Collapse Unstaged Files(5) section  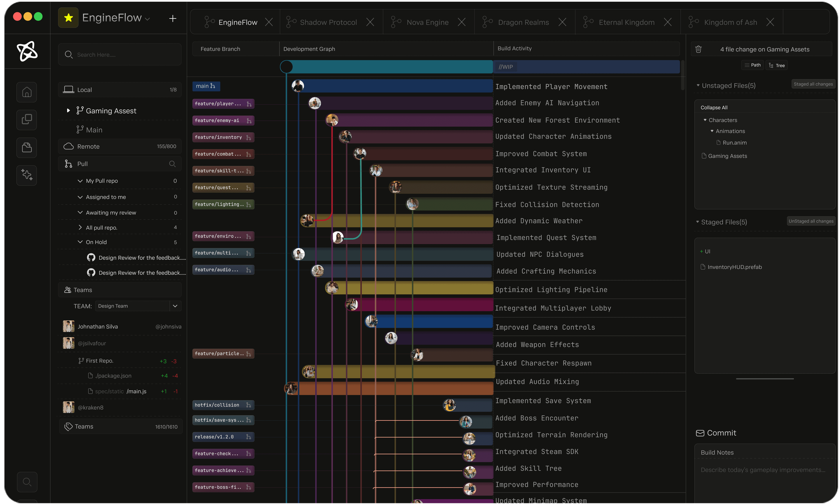click(698, 86)
